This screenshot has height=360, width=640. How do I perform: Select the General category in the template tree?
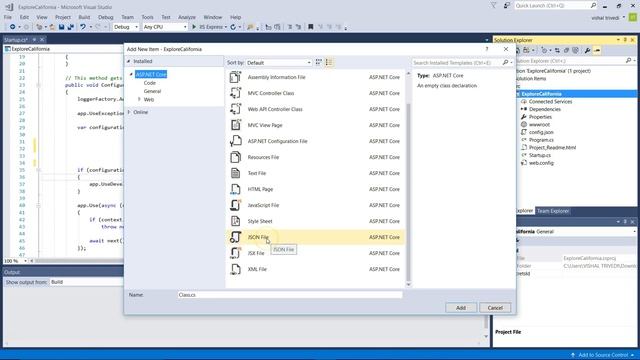pyautogui.click(x=152, y=91)
